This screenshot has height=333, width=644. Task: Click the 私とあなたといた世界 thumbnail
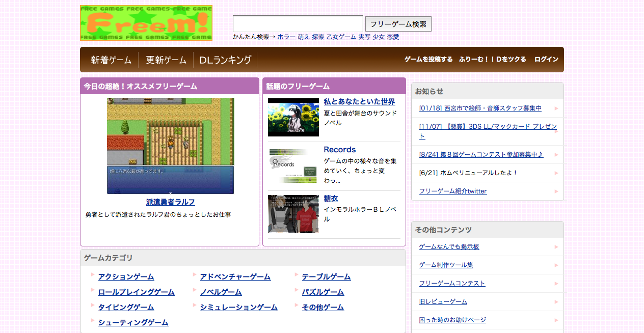point(293,118)
